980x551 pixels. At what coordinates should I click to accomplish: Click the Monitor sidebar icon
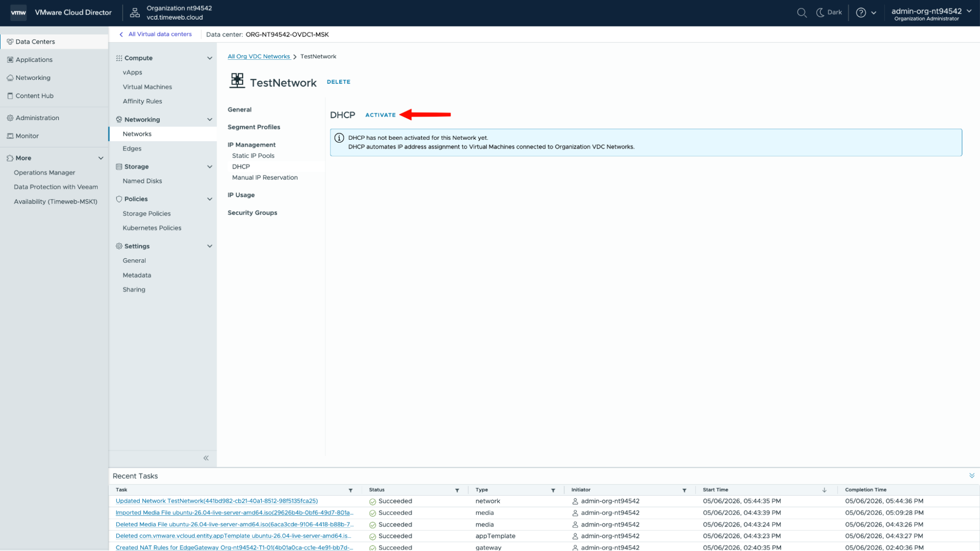pos(10,136)
